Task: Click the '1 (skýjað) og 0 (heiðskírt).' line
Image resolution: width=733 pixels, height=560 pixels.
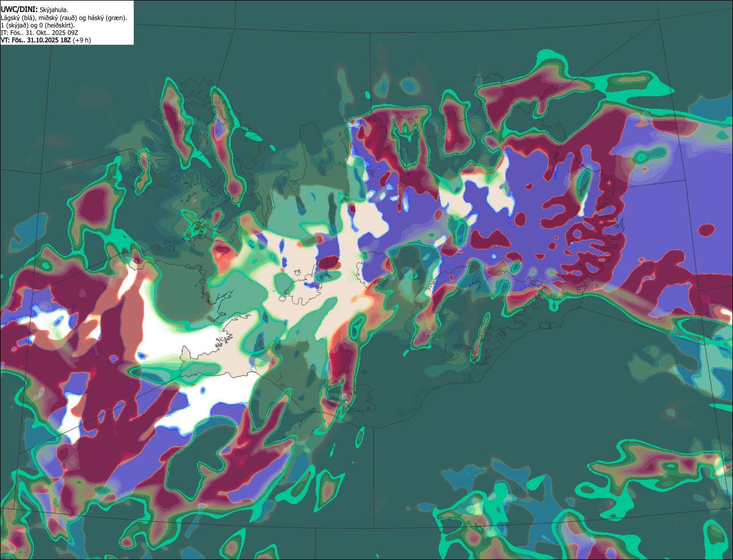Action: click(38, 25)
